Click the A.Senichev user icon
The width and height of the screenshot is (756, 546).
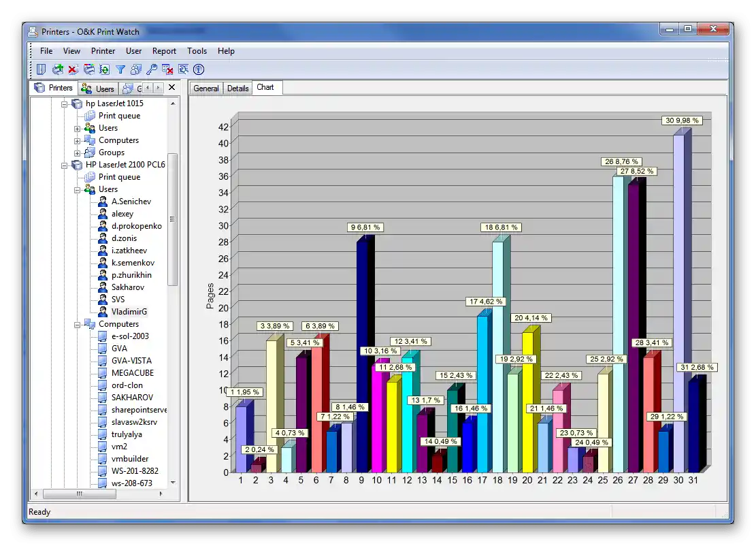pyautogui.click(x=103, y=201)
